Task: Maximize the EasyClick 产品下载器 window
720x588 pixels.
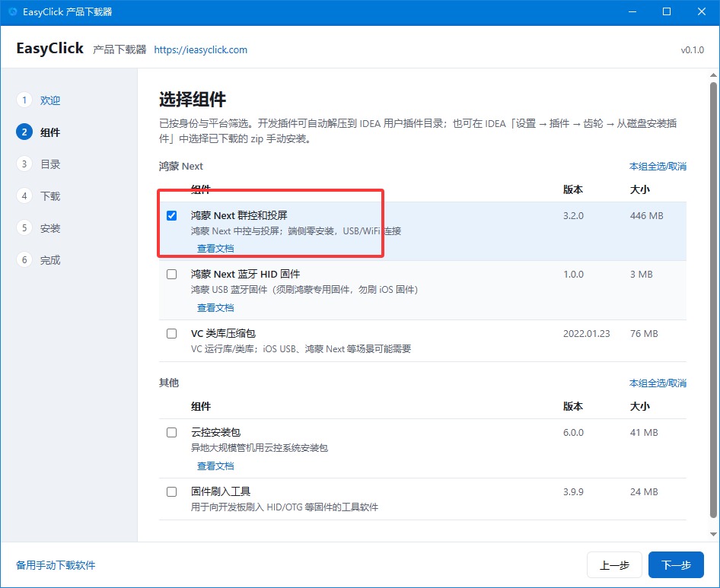Action: (x=667, y=11)
